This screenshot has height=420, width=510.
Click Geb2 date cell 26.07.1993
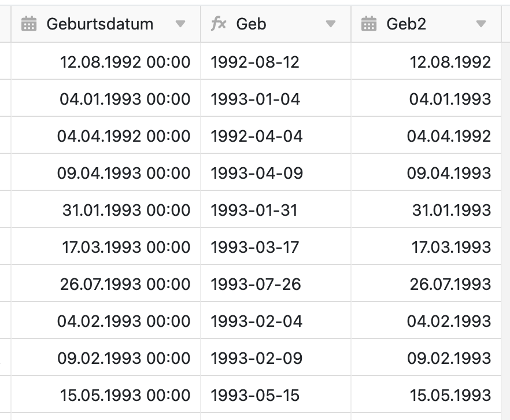(x=449, y=284)
